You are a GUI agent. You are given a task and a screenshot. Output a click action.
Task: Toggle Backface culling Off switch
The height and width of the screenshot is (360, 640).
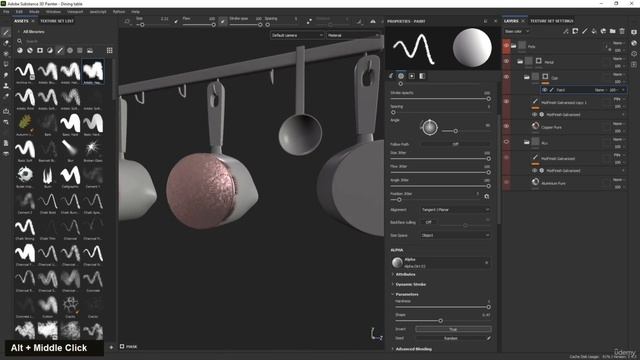[x=429, y=222]
